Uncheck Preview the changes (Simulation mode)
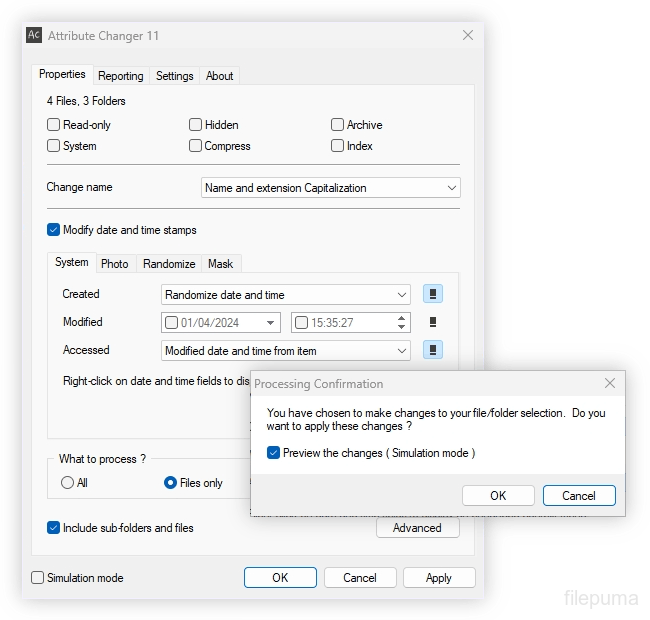 click(x=274, y=453)
